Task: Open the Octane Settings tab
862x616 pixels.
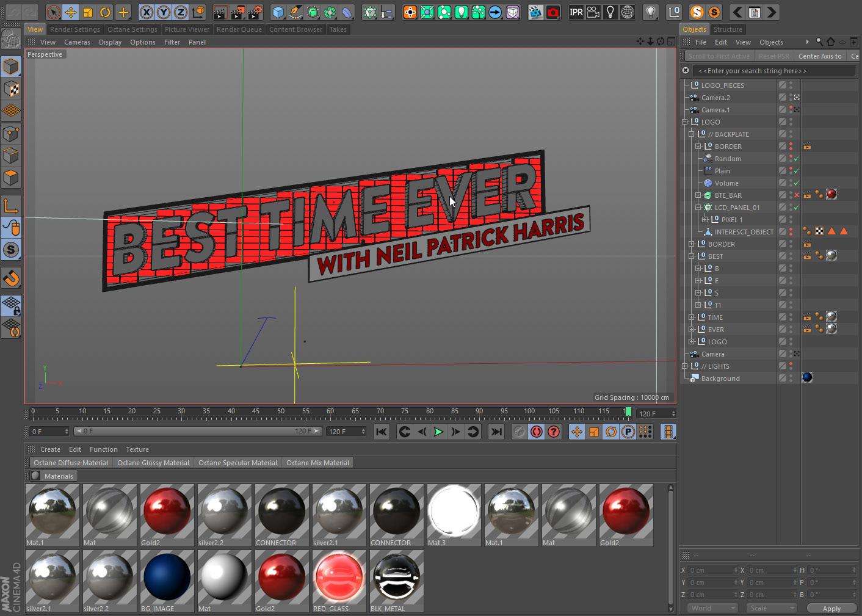Action: [132, 29]
